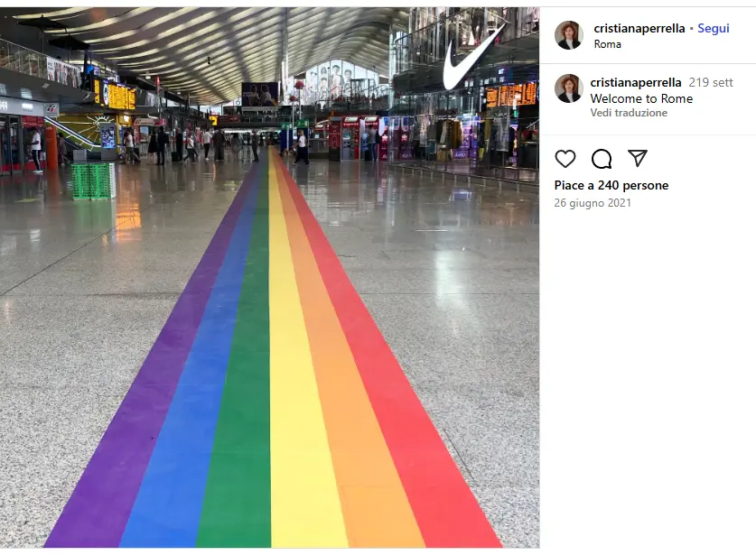Viewport: 756px width, 555px height.
Task: Open cristianaperrella header profile picture
Action: point(569,35)
